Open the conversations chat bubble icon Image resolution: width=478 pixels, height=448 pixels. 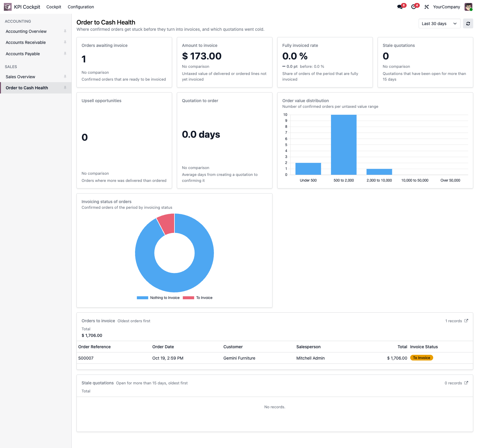[x=400, y=7]
